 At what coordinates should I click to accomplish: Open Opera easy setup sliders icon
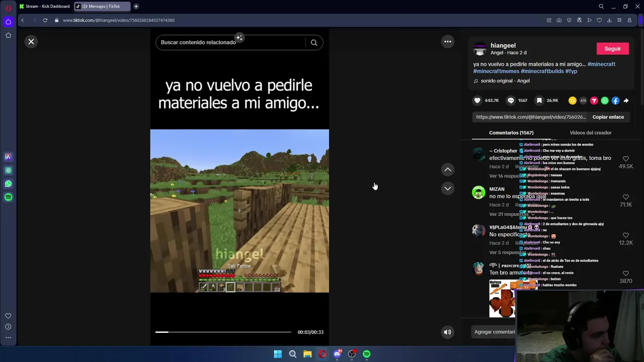(619, 20)
